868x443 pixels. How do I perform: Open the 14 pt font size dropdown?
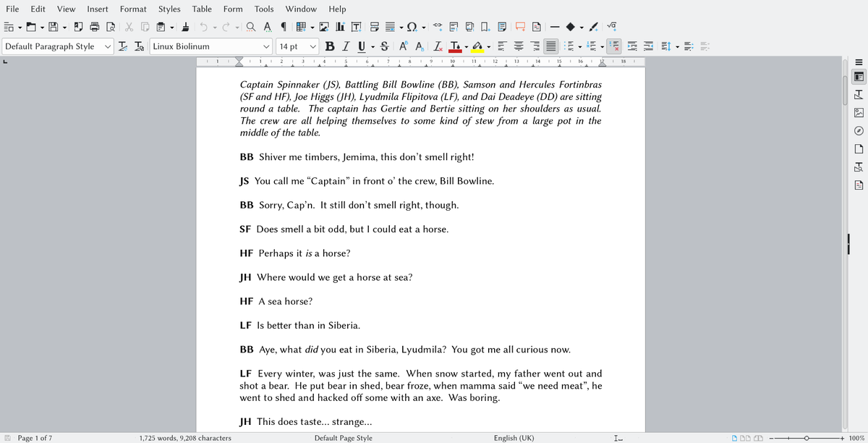[x=312, y=46]
